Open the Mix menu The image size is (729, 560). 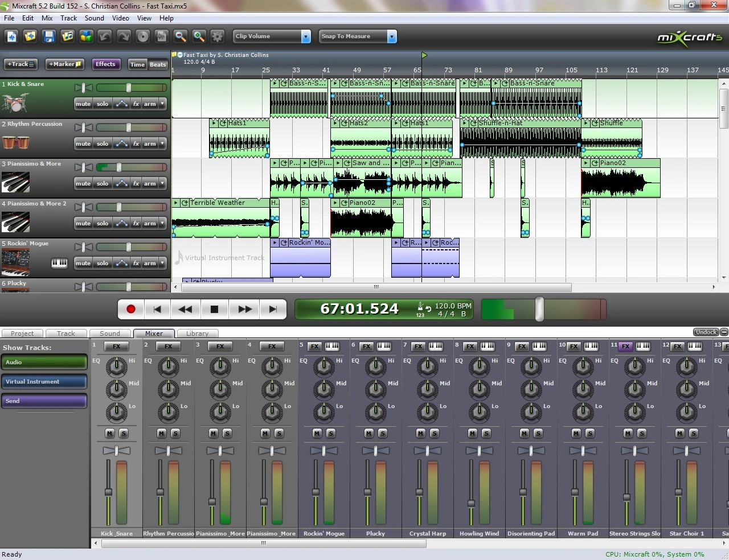pyautogui.click(x=47, y=18)
